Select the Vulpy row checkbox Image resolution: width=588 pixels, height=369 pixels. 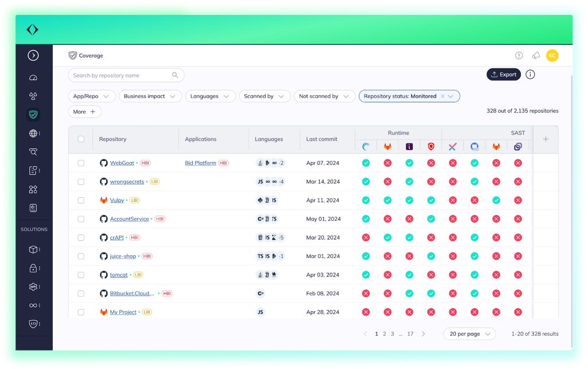point(81,201)
